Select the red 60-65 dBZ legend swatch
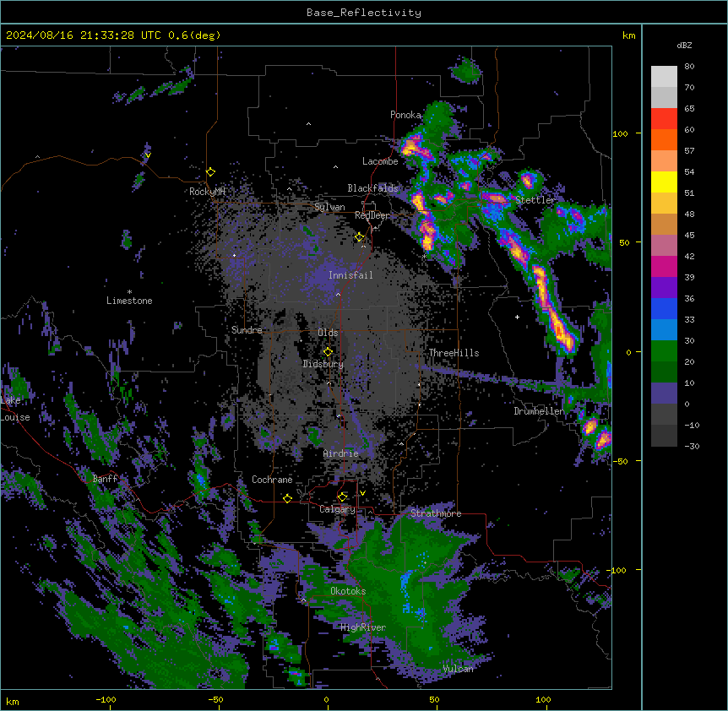The height and width of the screenshot is (711, 728). (664, 119)
